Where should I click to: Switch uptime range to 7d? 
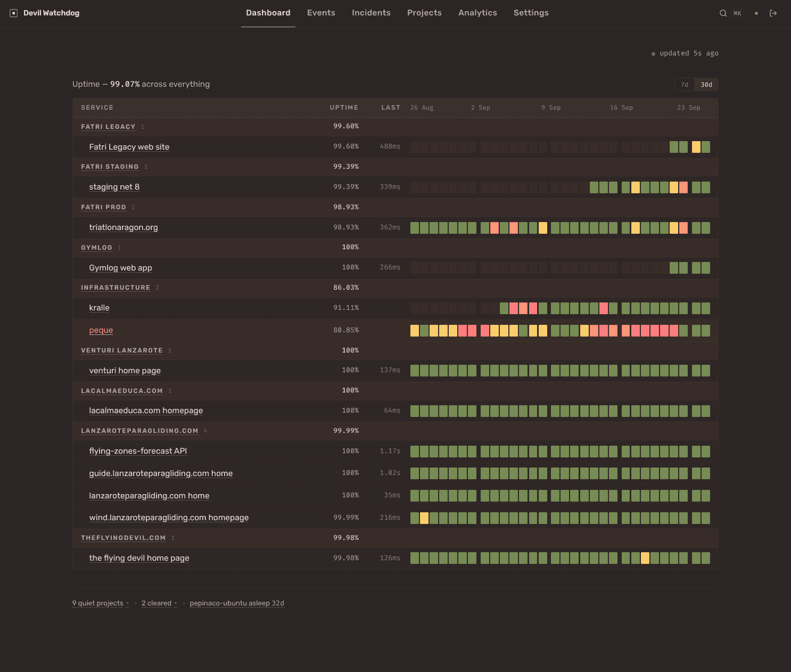click(685, 85)
